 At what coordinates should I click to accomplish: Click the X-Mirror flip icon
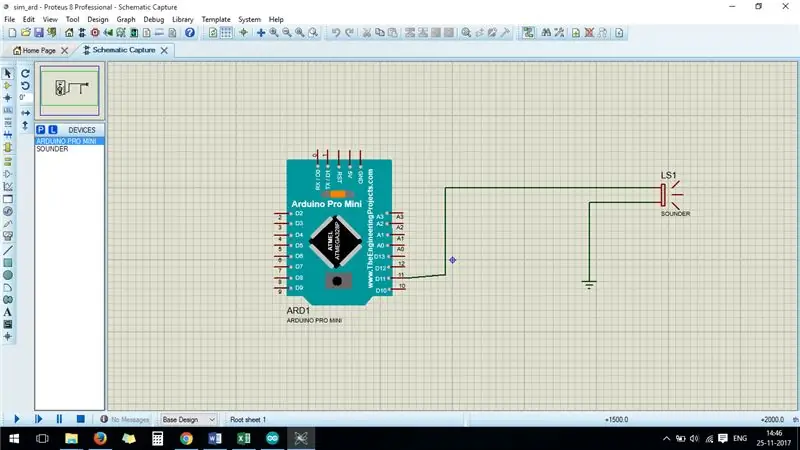click(x=25, y=113)
